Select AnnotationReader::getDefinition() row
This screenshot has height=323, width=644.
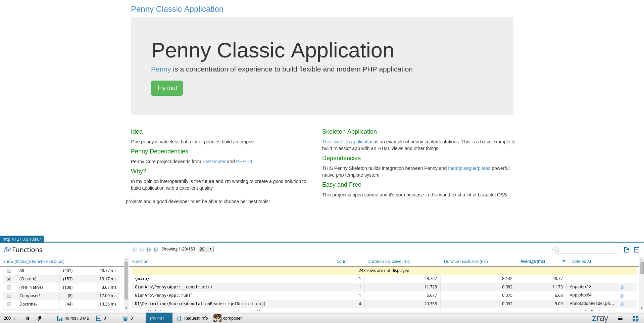coord(384,304)
